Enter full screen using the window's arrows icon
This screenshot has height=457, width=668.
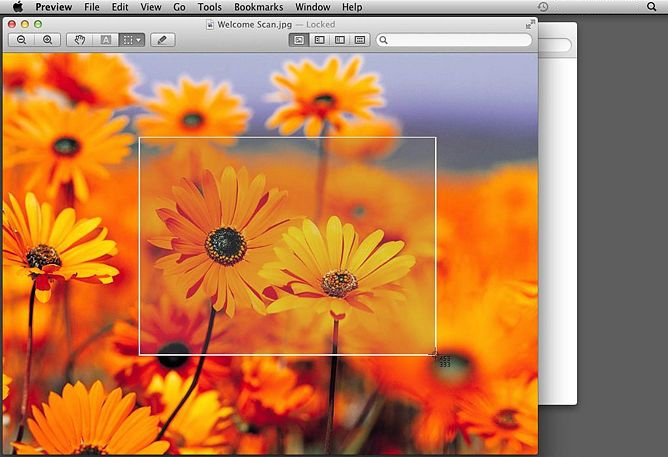point(530,25)
